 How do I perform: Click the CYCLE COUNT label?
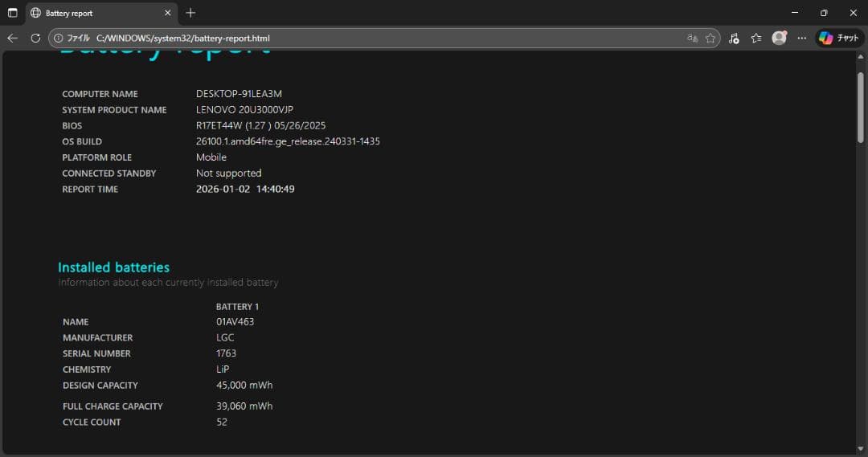tap(92, 422)
